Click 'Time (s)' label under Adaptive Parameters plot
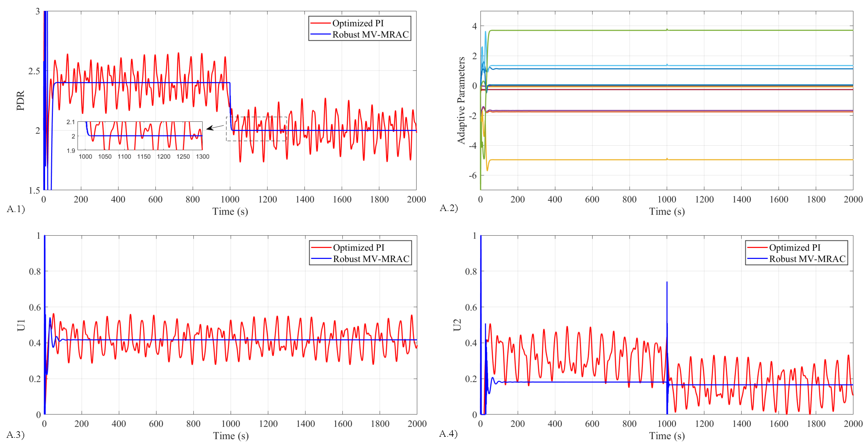Viewport: 868px width, 447px height. (667, 212)
